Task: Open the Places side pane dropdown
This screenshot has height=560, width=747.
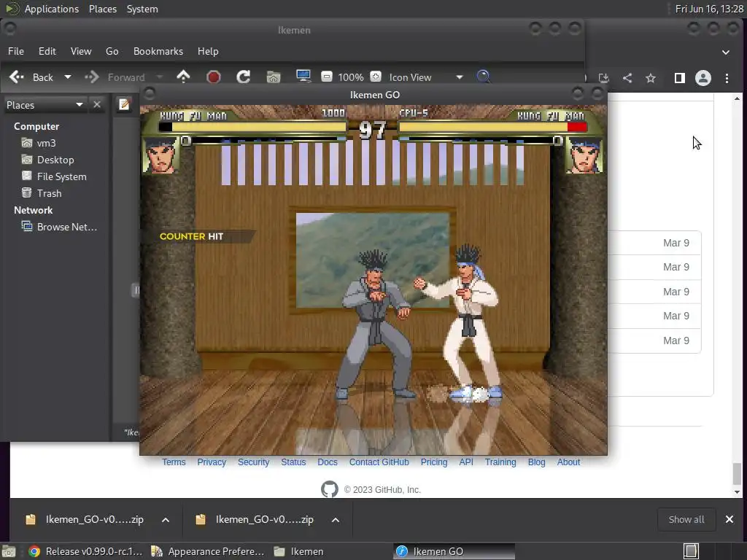Action: coord(44,105)
